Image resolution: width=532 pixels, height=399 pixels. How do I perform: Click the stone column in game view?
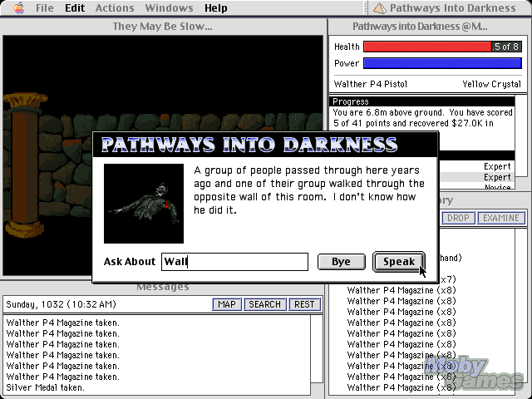pos(24,166)
